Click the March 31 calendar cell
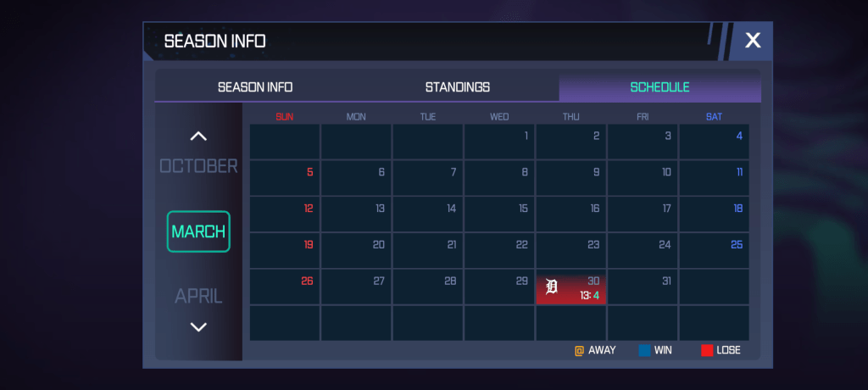Image resolution: width=868 pixels, height=390 pixels. click(643, 287)
